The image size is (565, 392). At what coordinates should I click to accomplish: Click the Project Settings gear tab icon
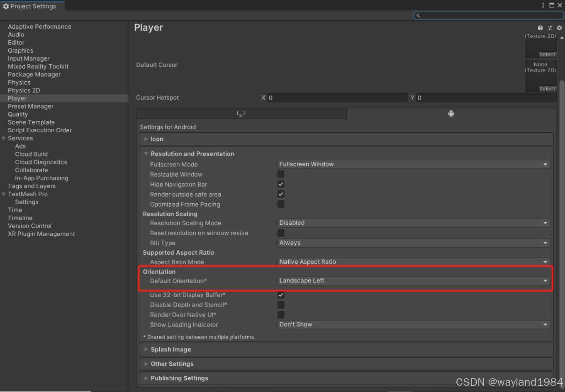(6, 6)
